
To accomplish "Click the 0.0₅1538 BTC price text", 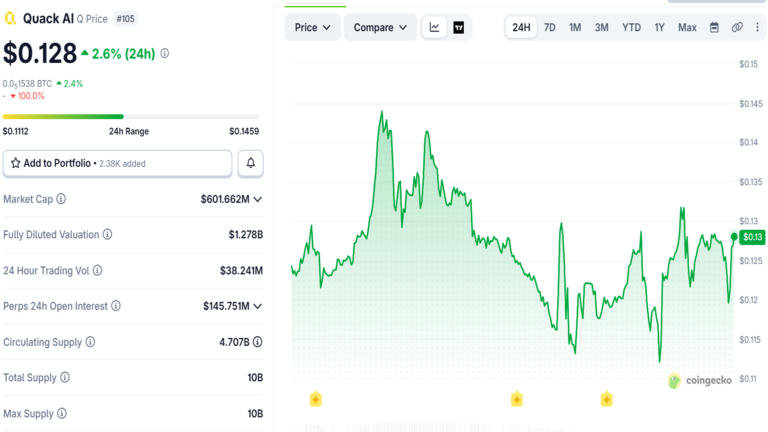I will [x=27, y=84].
